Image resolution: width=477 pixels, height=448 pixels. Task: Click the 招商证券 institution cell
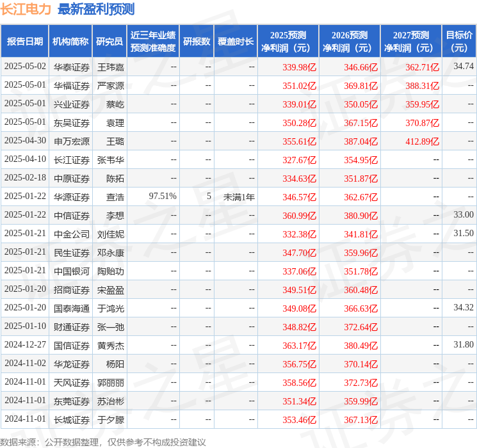pyautogui.click(x=72, y=290)
